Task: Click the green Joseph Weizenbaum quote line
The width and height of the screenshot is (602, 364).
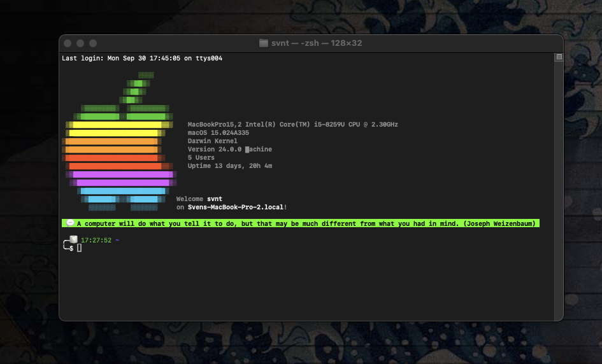Action: [x=301, y=223]
